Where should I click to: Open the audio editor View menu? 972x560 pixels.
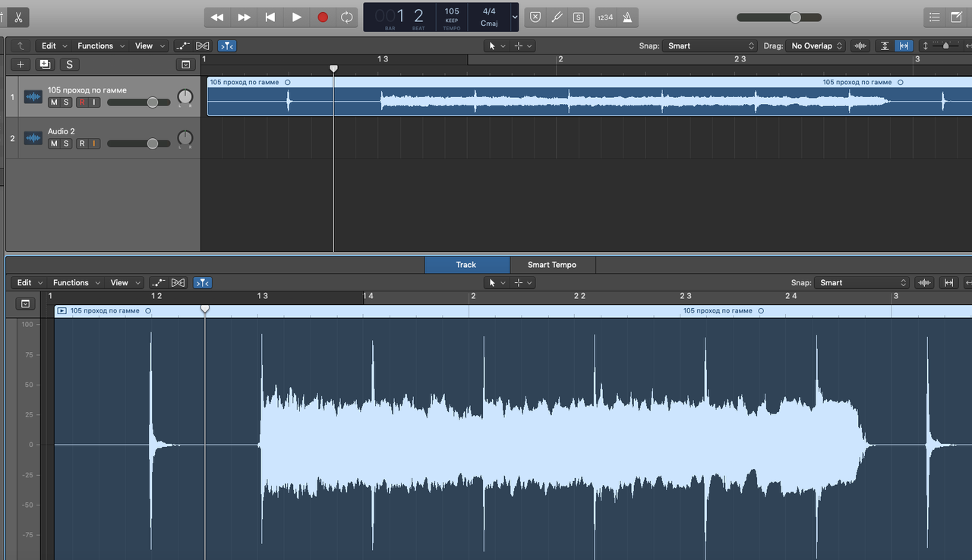pyautogui.click(x=125, y=282)
